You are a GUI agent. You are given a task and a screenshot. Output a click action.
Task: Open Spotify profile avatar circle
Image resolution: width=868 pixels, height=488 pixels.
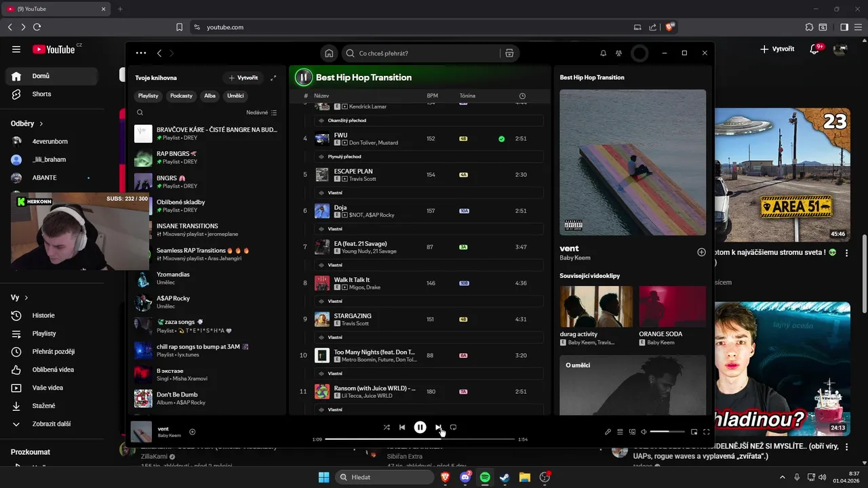(639, 53)
